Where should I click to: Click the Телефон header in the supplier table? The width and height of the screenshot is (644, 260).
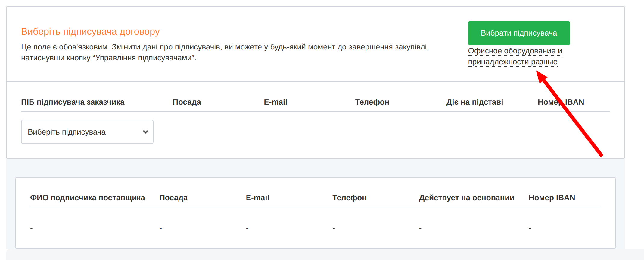(x=349, y=198)
